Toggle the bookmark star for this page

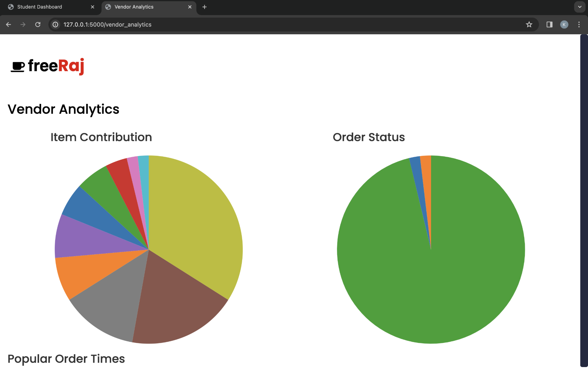(529, 24)
